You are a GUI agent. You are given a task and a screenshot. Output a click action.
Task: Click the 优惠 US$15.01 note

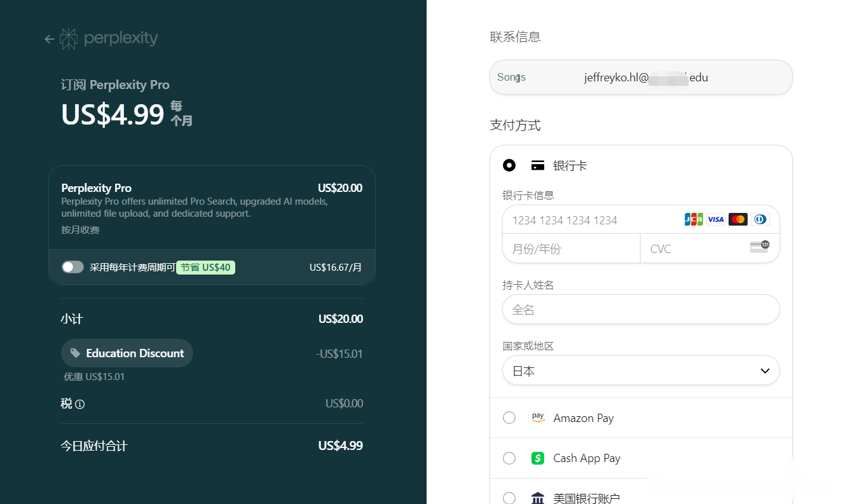(x=94, y=377)
